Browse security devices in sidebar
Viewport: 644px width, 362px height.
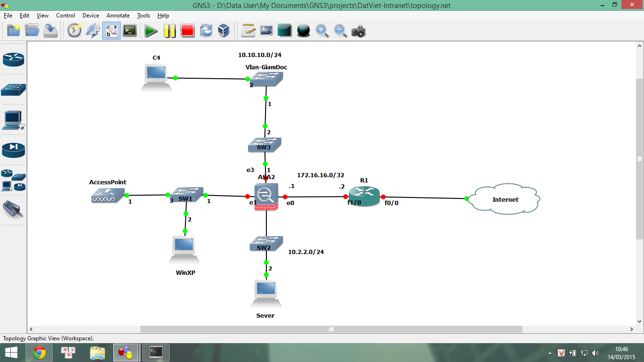[x=13, y=150]
